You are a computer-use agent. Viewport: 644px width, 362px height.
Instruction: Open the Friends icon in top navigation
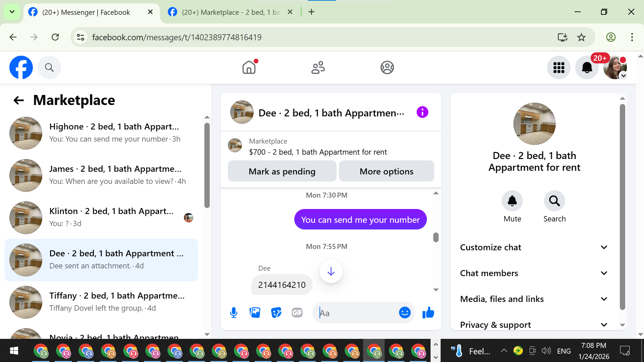click(318, 67)
